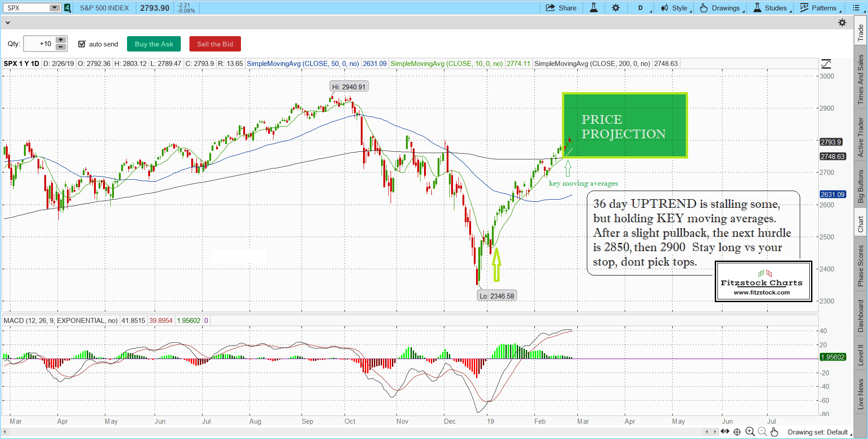The height and width of the screenshot is (439, 868).
Task: Activate the crosshair pan tool icon
Action: pyautogui.click(x=737, y=432)
